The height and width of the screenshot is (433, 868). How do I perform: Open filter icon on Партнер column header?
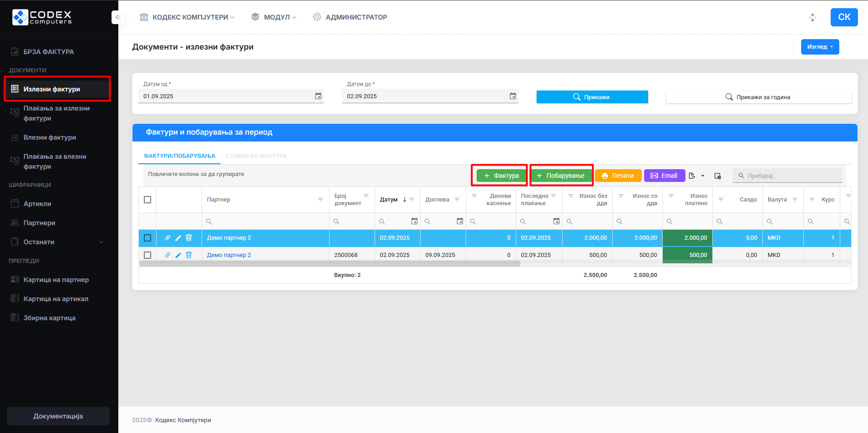(320, 200)
